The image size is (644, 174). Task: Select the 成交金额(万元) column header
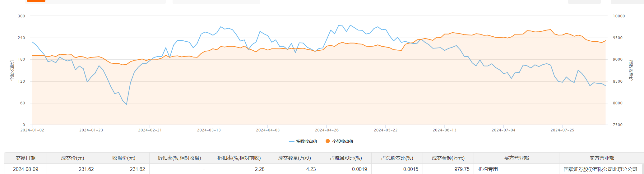(448, 158)
